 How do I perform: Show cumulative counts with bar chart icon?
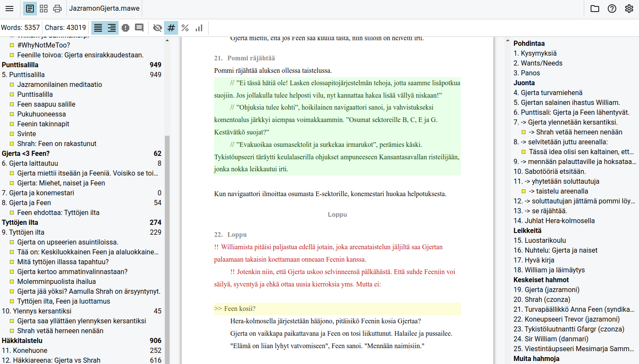click(x=199, y=28)
